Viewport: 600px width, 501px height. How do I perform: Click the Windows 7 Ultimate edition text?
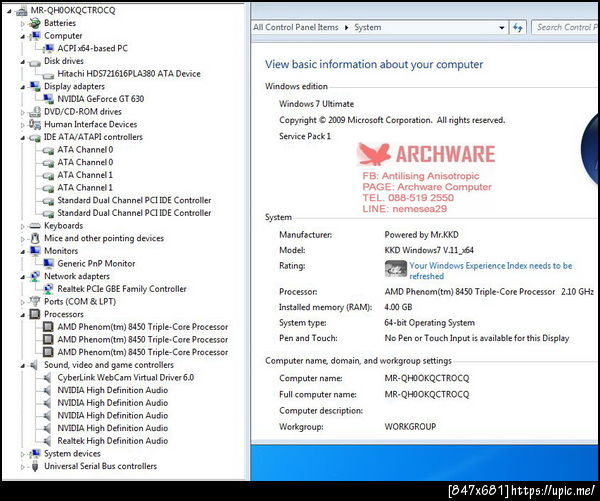coord(316,104)
